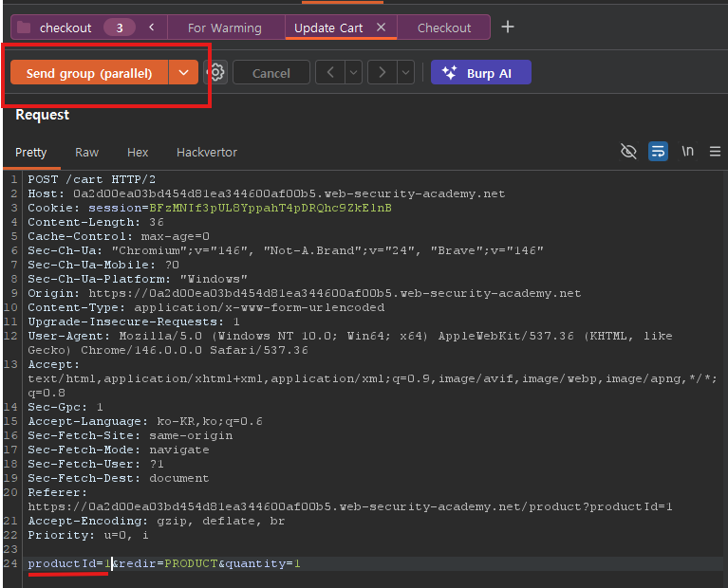Switch to the Hackvertor view tab
Image resolution: width=728 pixels, height=588 pixels.
click(206, 152)
